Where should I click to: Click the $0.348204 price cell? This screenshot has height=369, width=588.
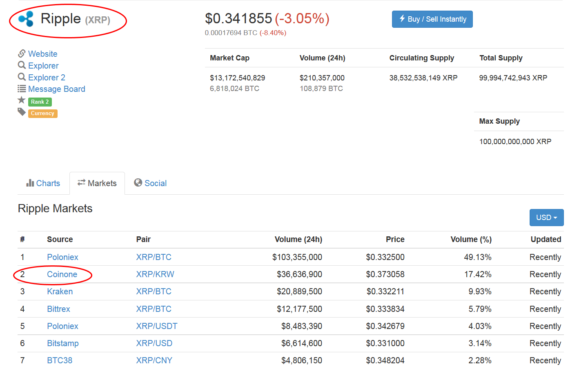point(385,360)
